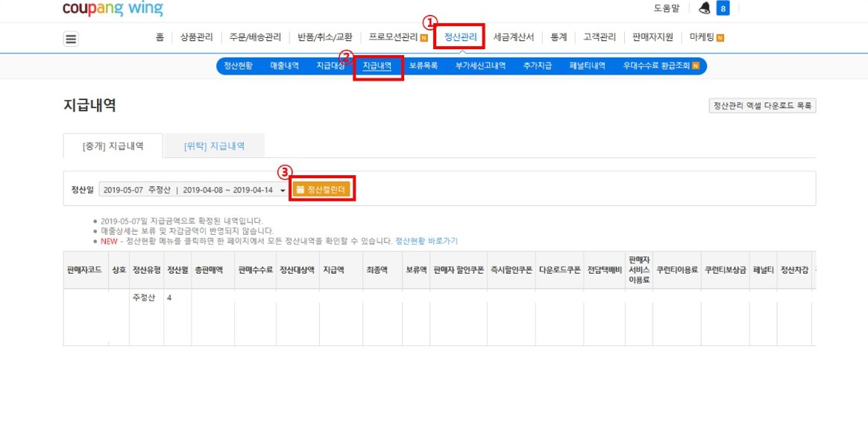Click 판매수수료 column header

click(x=255, y=270)
